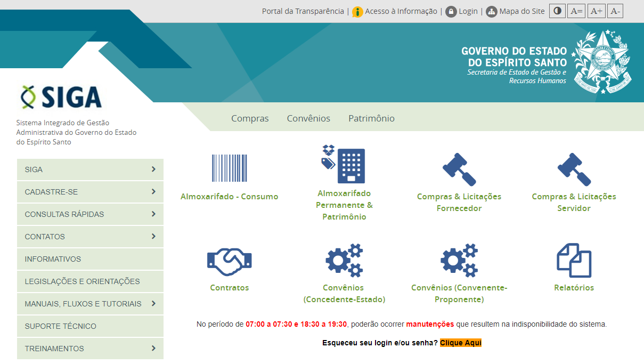The width and height of the screenshot is (644, 364).
Task: Toggle the high contrast mode button
Action: [557, 11]
